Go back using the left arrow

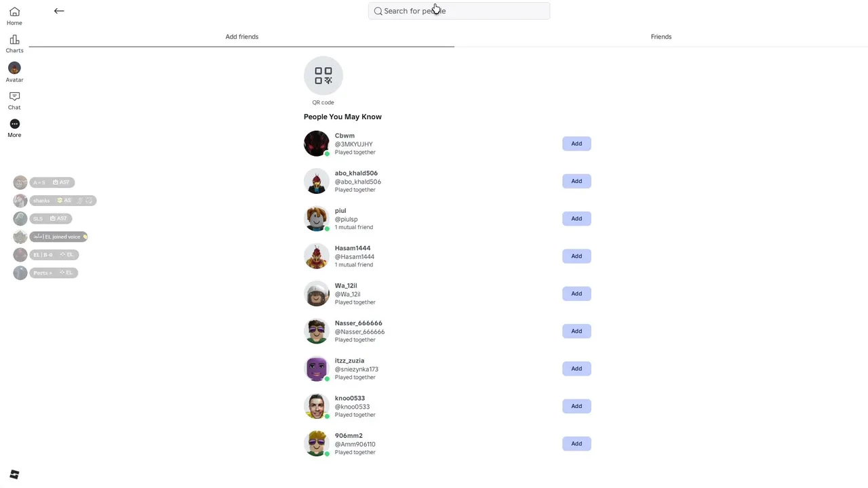(59, 11)
